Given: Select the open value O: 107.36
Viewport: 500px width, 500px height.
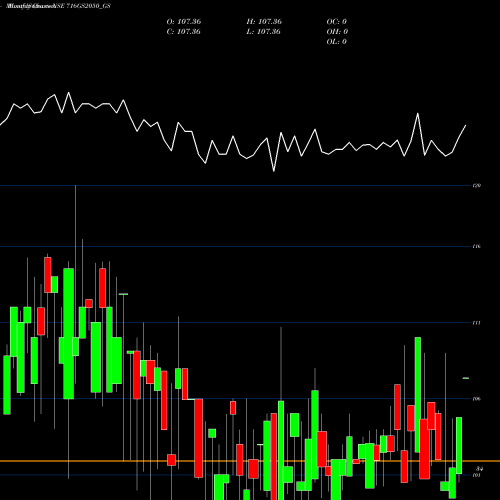Looking at the screenshot, I should tap(184, 22).
